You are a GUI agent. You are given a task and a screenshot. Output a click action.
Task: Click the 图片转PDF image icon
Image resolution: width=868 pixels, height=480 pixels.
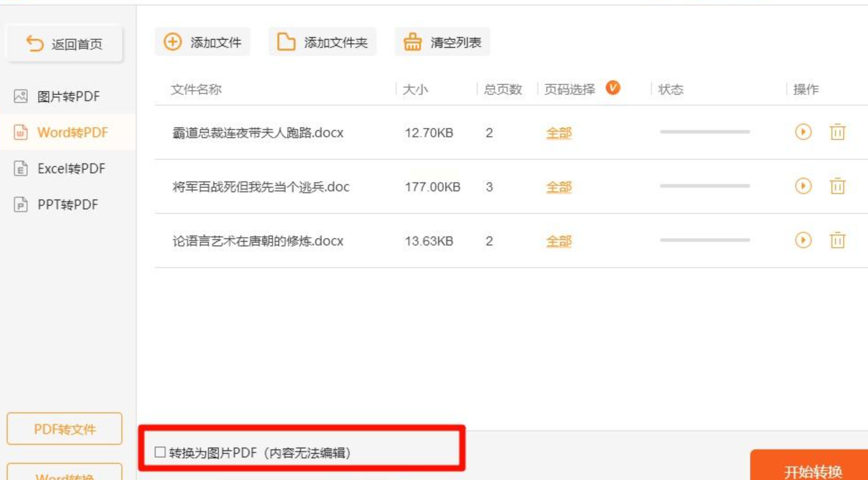tap(21, 96)
